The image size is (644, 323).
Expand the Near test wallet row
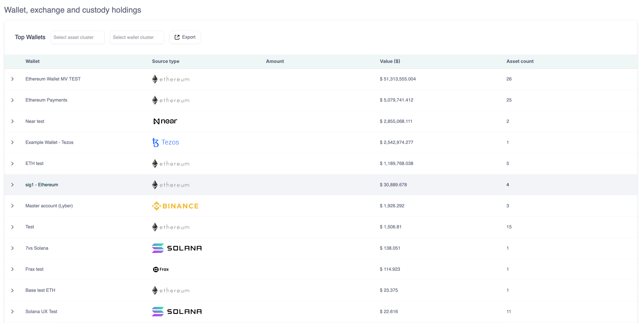12,121
